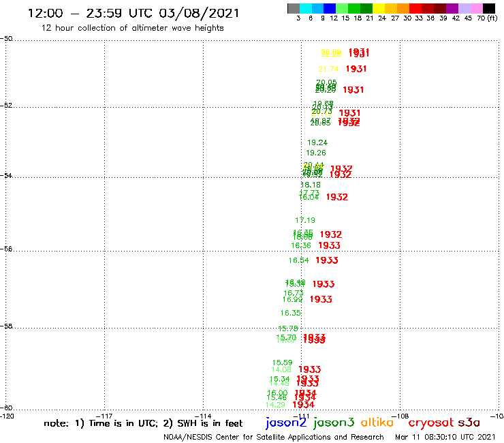The height and width of the screenshot is (443, 504).
Task: Click the wave height value 17.19
Action: pos(305,220)
